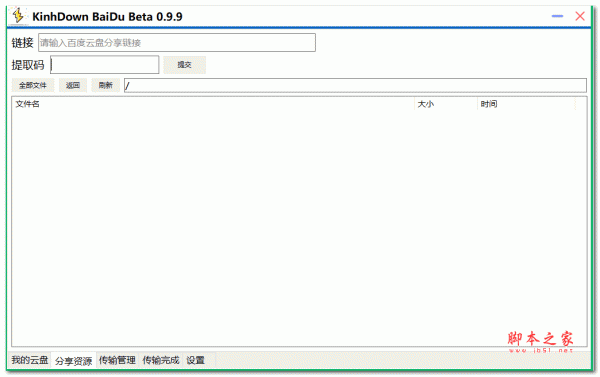
Task: Focus the 链接 share link input field
Action: [177, 42]
